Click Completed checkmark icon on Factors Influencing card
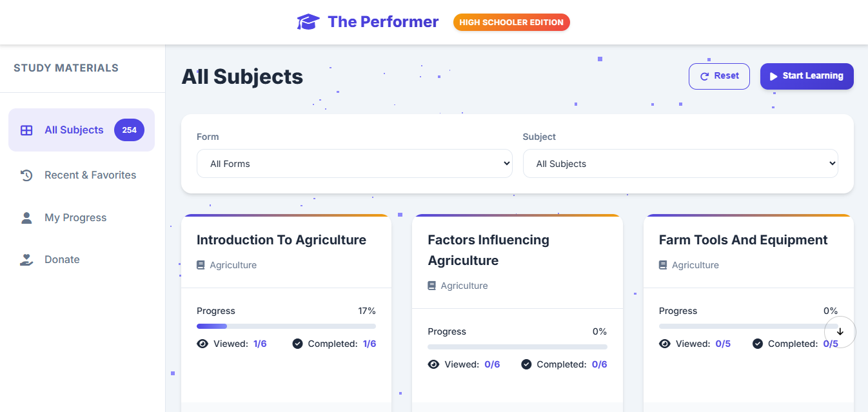The image size is (868, 412). click(526, 364)
